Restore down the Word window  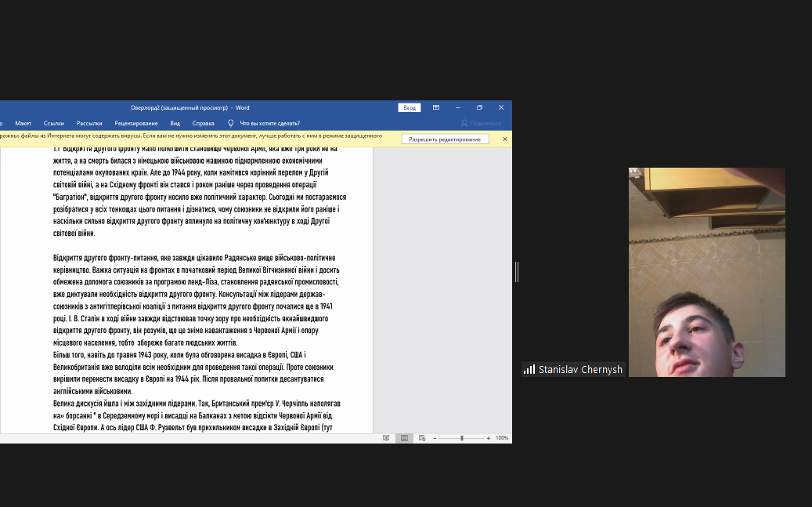(x=479, y=107)
